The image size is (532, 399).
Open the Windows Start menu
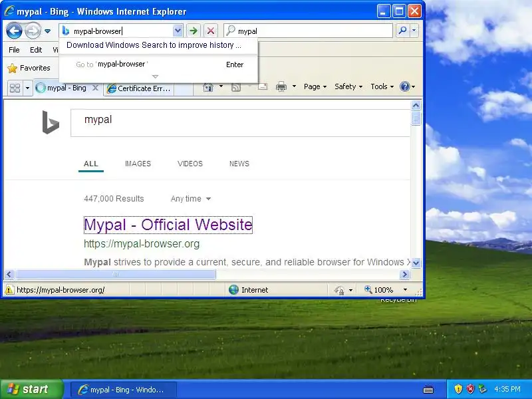point(31,389)
